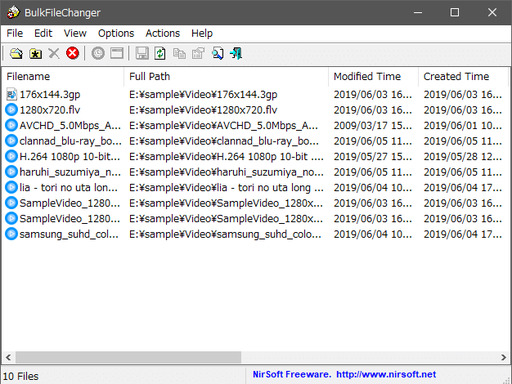Image resolution: width=512 pixels, height=384 pixels.
Task: Open the View menu
Action: pyautogui.click(x=75, y=33)
